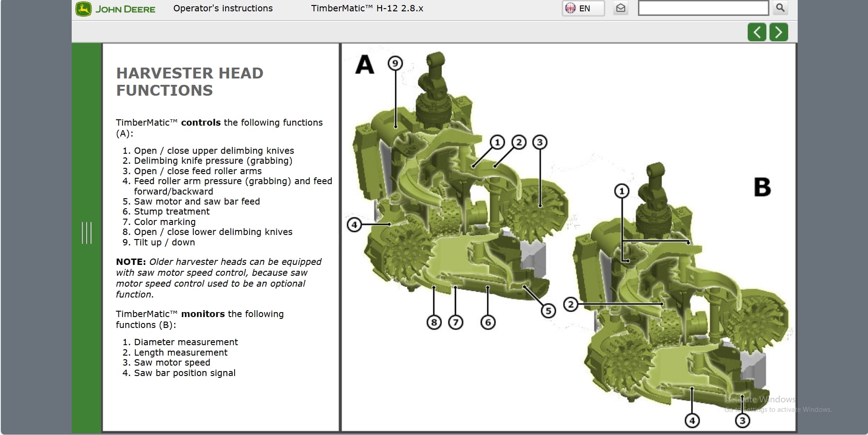This screenshot has width=868, height=435.
Task: Select callout 3 at bottom of diagram B
Action: (x=742, y=420)
